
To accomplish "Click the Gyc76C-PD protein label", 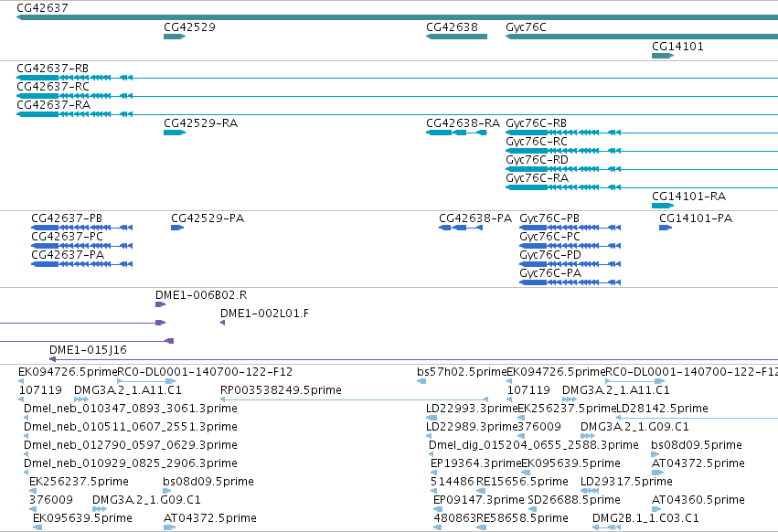I will point(550,255).
